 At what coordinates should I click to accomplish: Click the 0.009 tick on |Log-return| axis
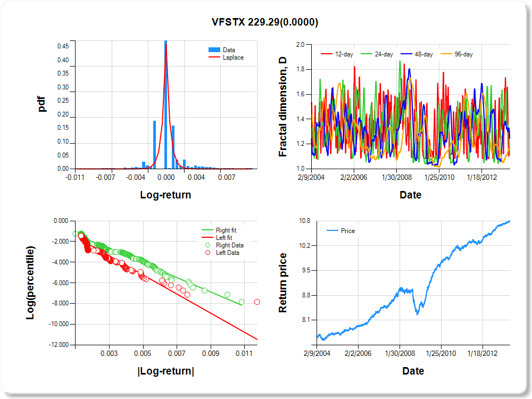(211, 354)
